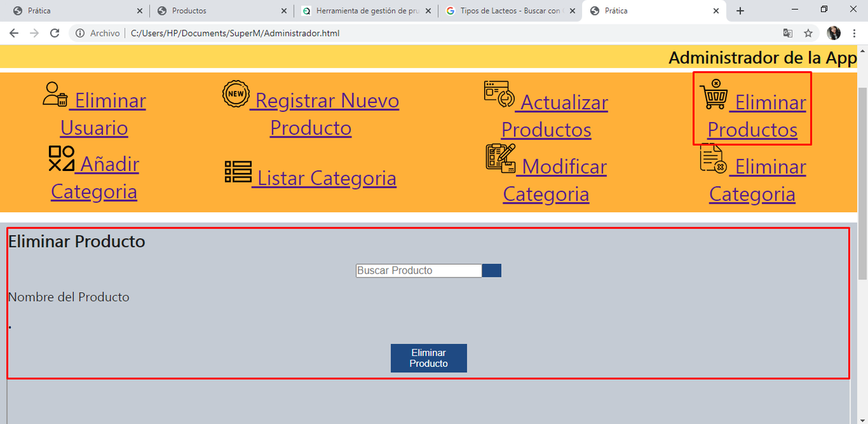Click the Archivo site info icon
868x424 pixels.
point(80,33)
